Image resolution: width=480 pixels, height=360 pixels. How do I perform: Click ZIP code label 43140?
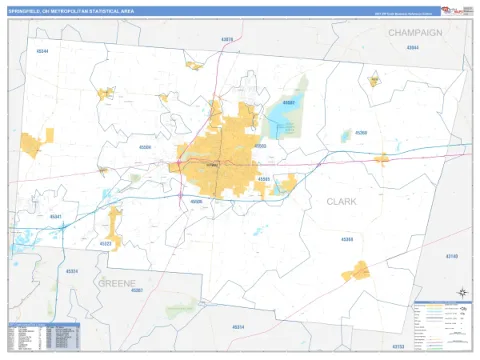coord(452,256)
